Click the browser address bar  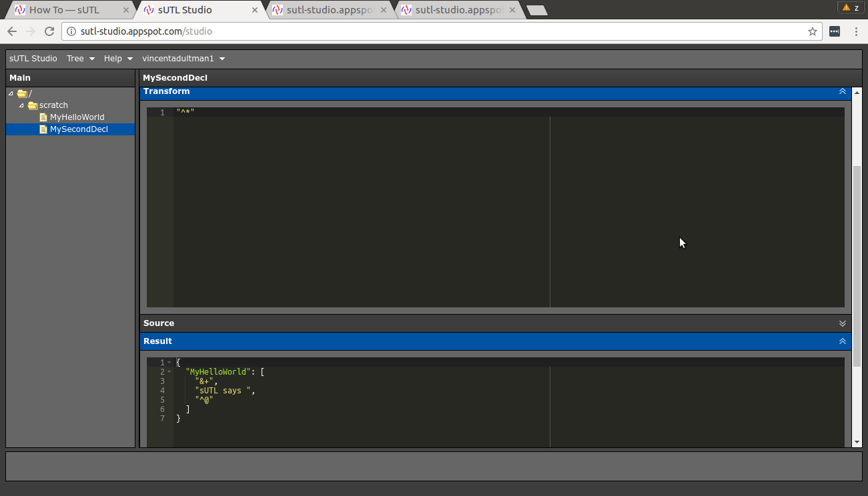tap(440, 31)
